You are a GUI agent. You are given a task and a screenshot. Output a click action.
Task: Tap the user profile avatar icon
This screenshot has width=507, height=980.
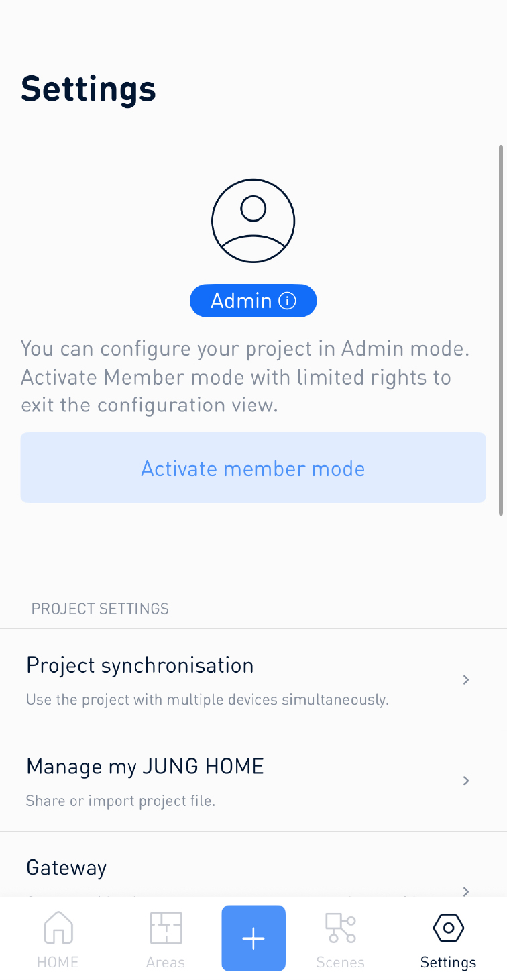[253, 220]
